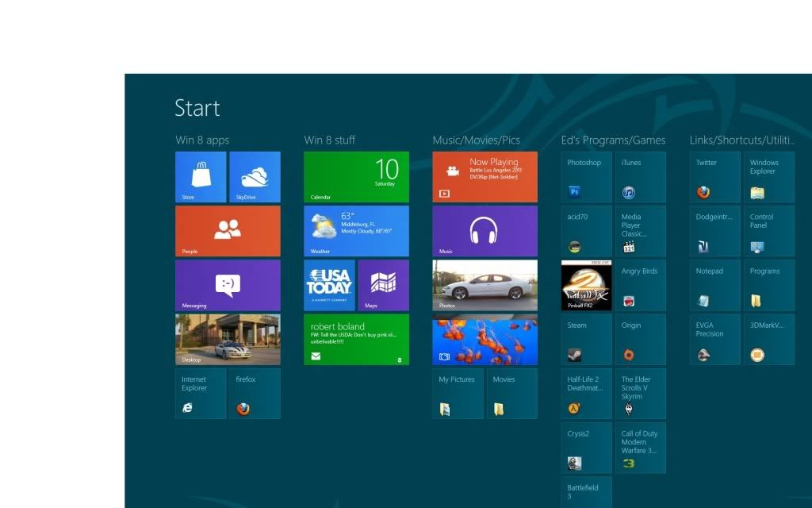The height and width of the screenshot is (508, 812).
Task: Launch the Music headphones tile
Action: [485, 231]
